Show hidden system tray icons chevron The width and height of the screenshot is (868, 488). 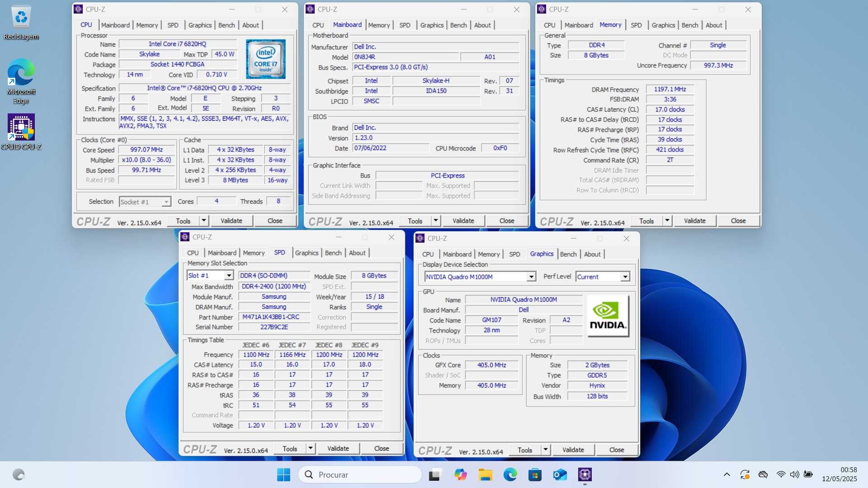click(726, 474)
